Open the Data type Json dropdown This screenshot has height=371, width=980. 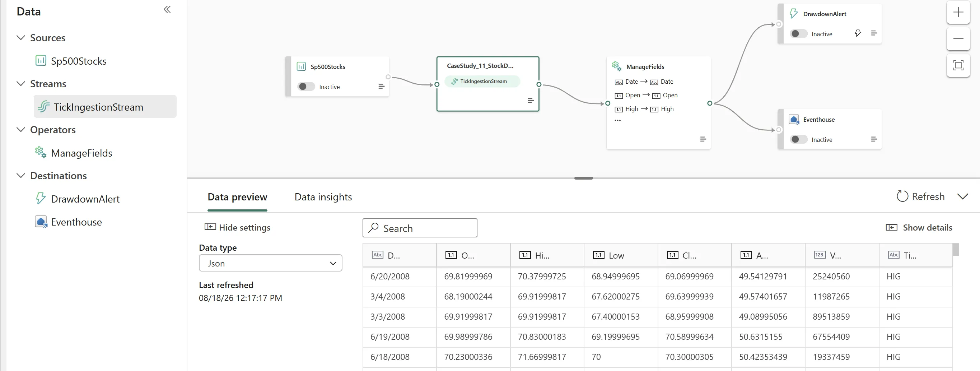coord(271,263)
